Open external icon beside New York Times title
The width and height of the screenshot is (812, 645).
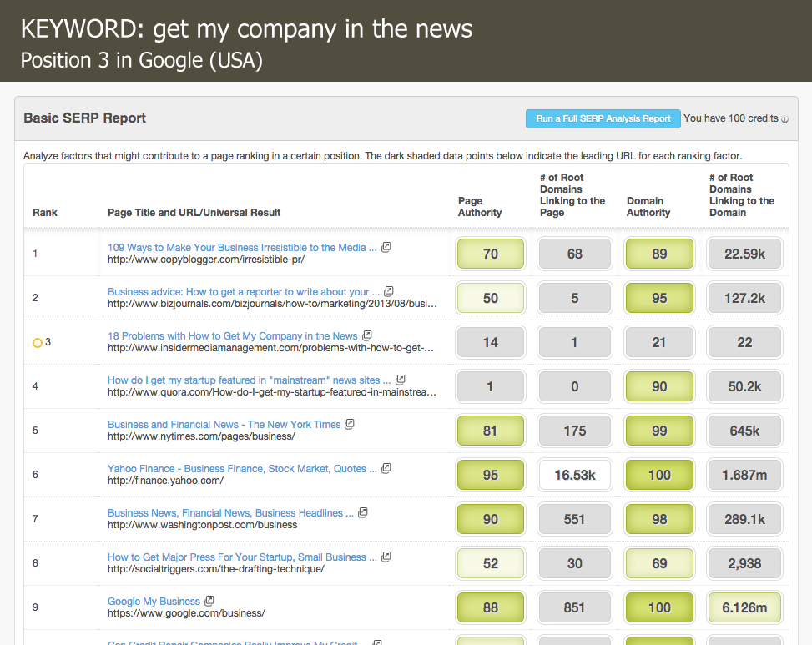pyautogui.click(x=349, y=424)
